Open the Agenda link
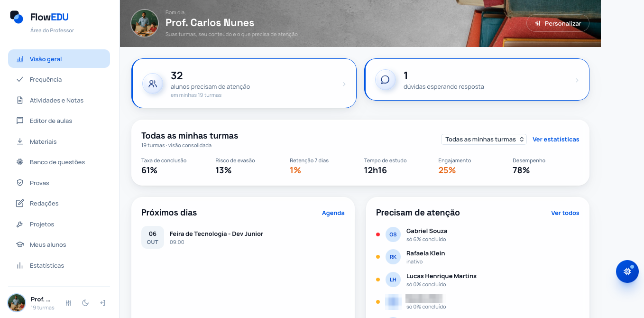Screen dimensions: 644x318 (x=333, y=213)
